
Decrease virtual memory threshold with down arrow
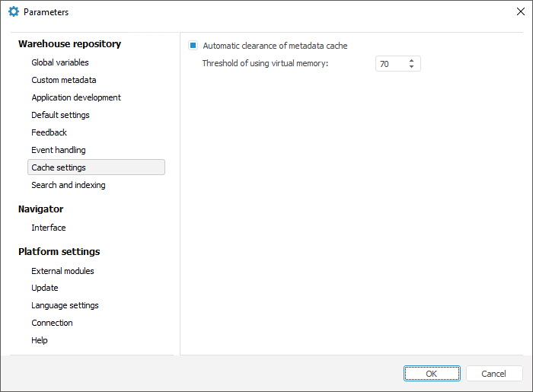411,68
